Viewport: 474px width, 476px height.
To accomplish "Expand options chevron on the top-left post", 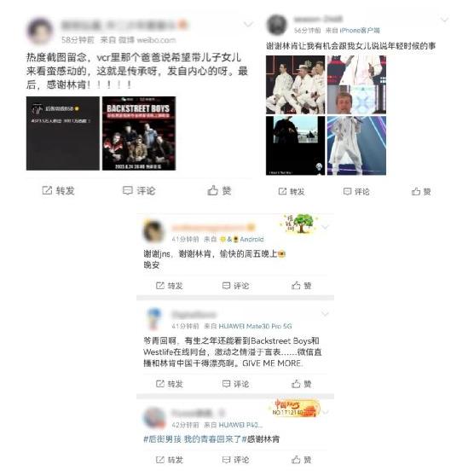I will (248, 24).
